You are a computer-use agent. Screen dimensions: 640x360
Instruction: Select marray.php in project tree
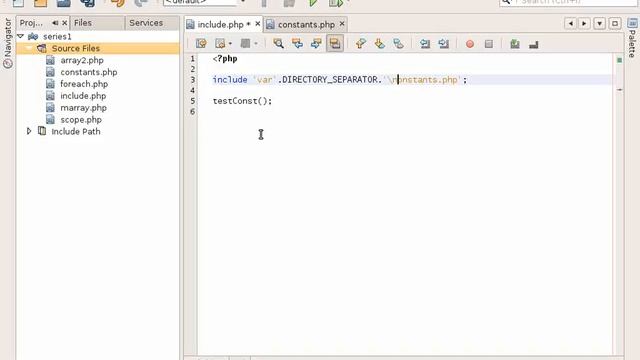click(x=83, y=108)
